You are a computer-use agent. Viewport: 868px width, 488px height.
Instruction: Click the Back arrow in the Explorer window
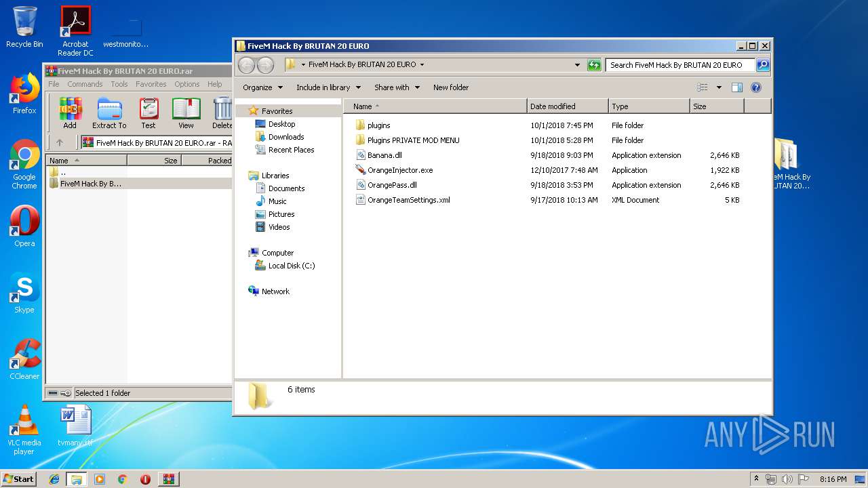(x=247, y=65)
